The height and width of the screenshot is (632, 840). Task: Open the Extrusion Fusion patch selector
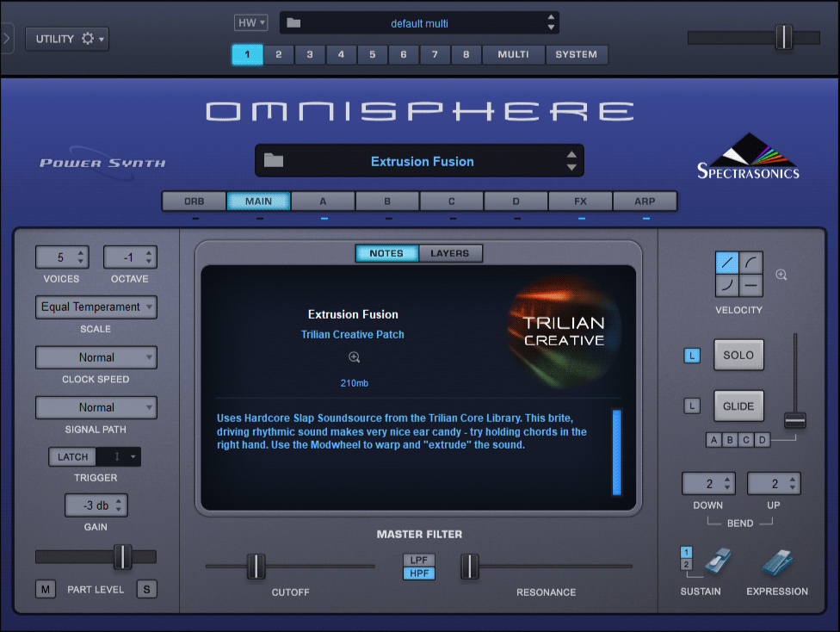coord(419,161)
